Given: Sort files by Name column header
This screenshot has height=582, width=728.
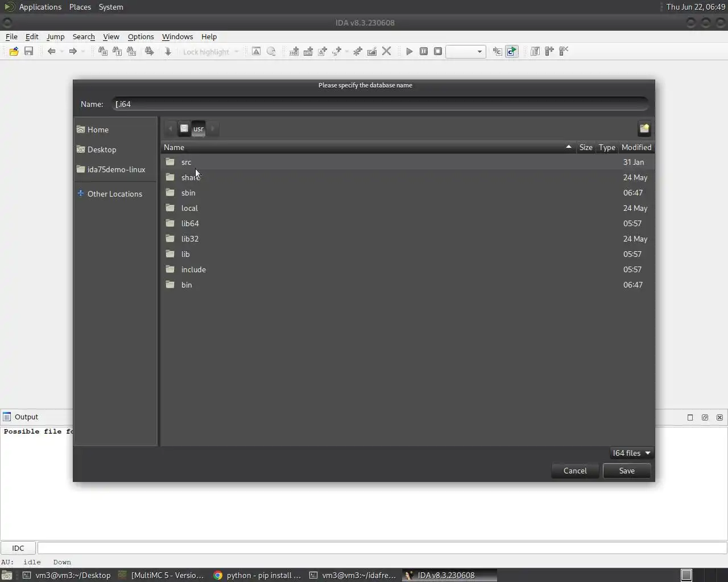Looking at the screenshot, I should [369, 147].
